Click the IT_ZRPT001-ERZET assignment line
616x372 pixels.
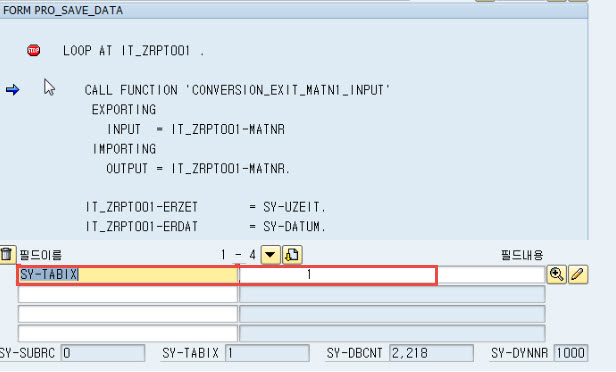tap(206, 207)
